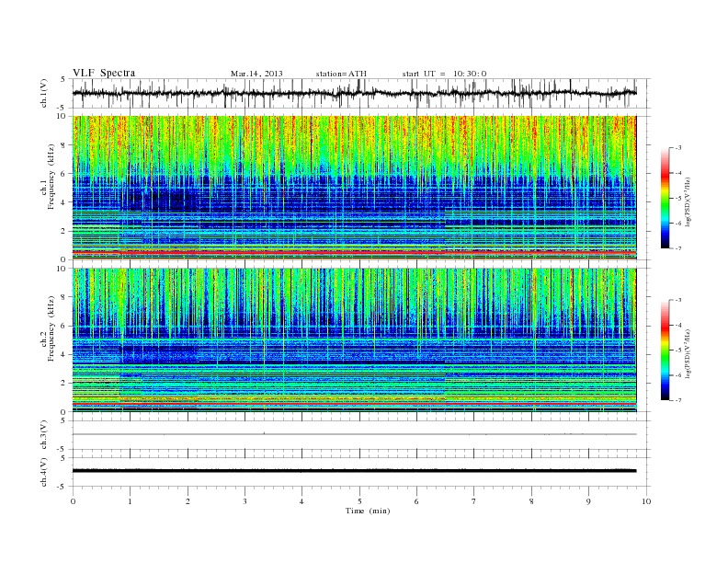
Task: Click the 'start UT = 10:30:0' label
Action: pyautogui.click(x=444, y=74)
